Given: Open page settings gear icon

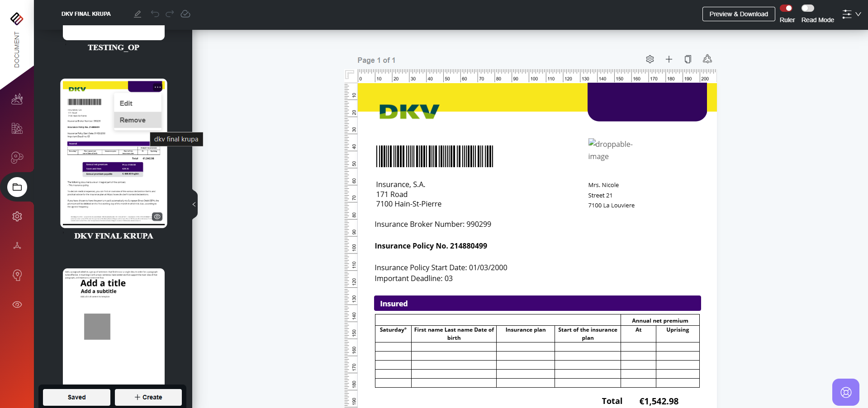Looking at the screenshot, I should 650,59.
